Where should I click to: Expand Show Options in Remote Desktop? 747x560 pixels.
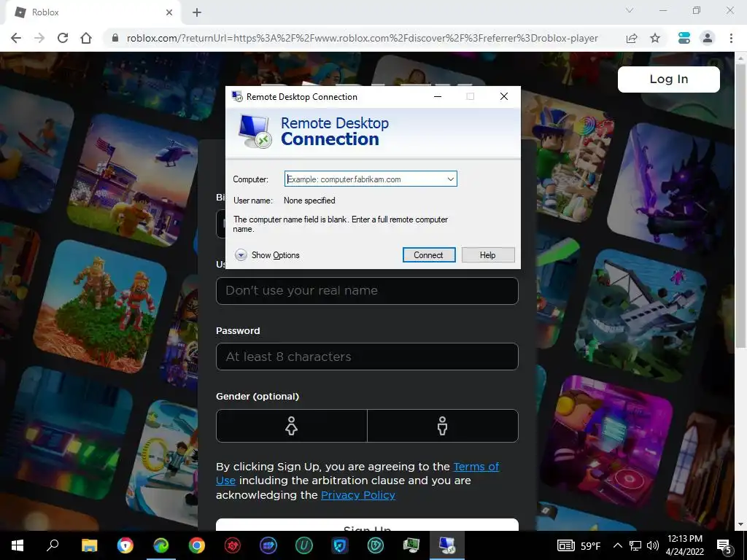tap(267, 255)
